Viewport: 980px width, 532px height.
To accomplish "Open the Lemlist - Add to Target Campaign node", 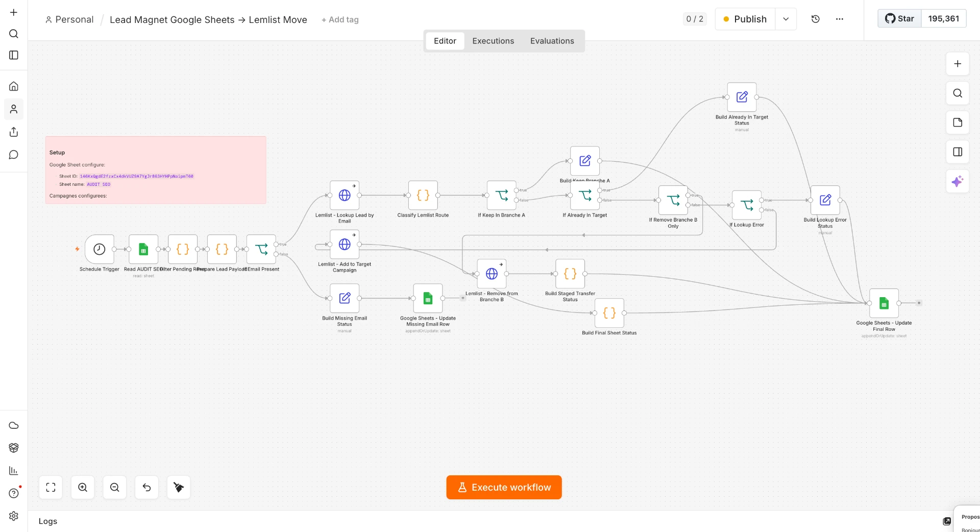I will [345, 244].
